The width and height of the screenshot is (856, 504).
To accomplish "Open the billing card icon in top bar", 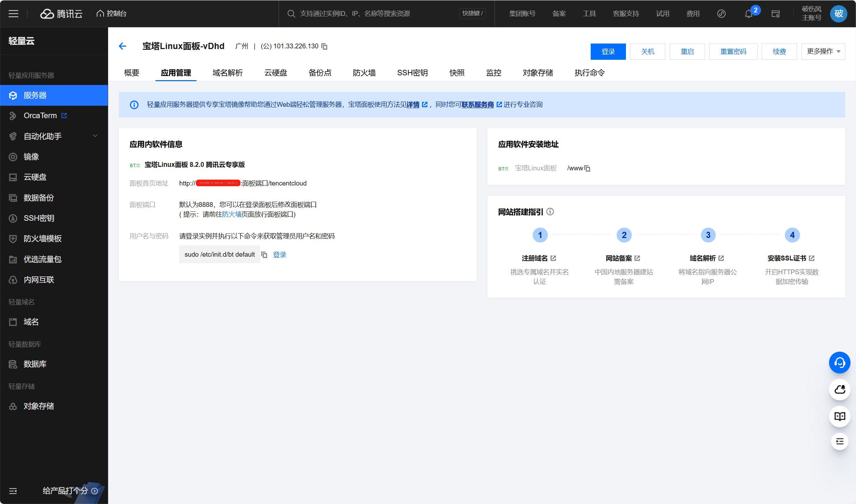I will tap(776, 14).
